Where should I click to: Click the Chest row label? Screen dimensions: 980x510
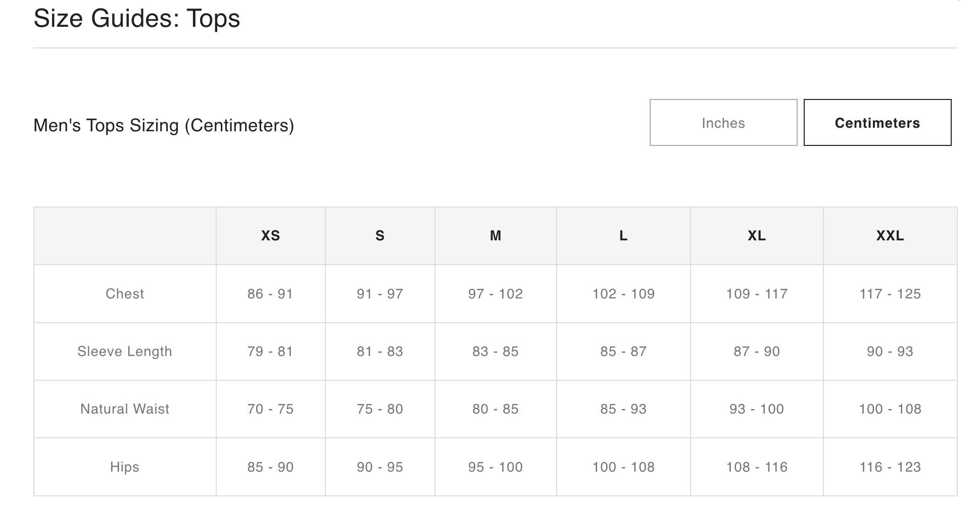[x=125, y=294]
